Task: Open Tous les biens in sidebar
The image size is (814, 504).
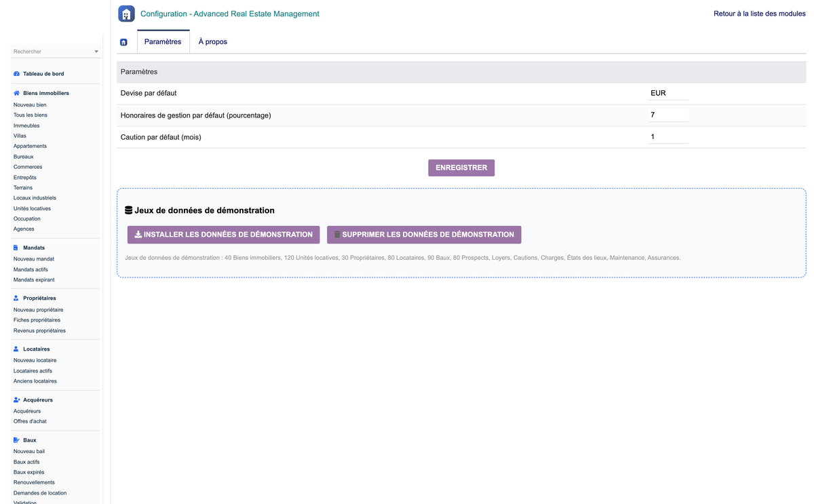Action: [x=31, y=115]
